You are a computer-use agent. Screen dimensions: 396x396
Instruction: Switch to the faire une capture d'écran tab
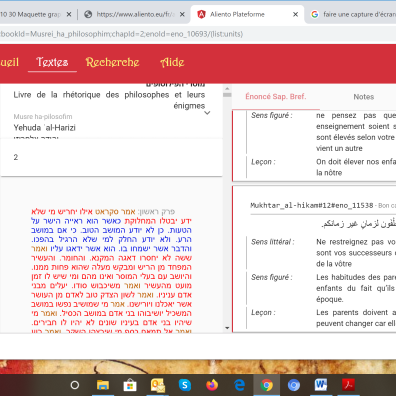(x=353, y=14)
